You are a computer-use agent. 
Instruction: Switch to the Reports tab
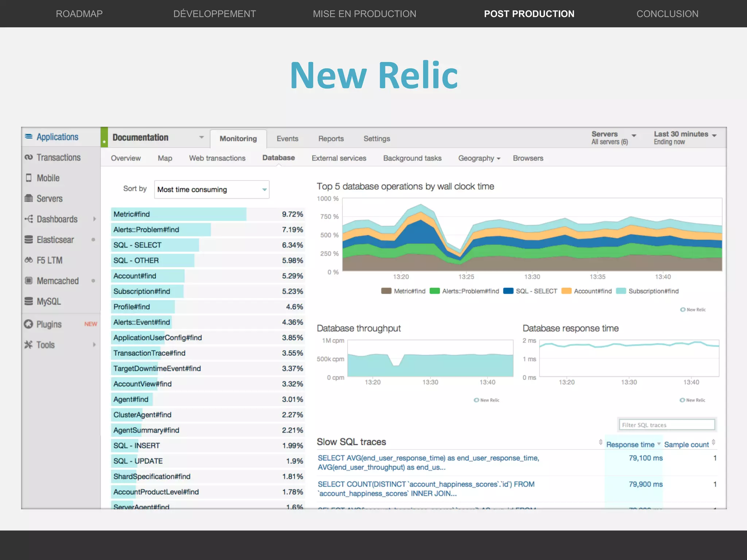tap(331, 139)
